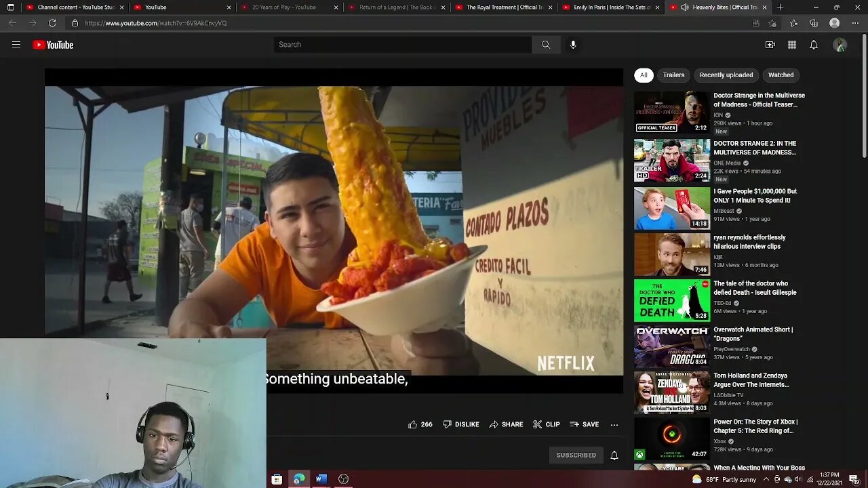Open Windows notification center icon

coord(854,479)
